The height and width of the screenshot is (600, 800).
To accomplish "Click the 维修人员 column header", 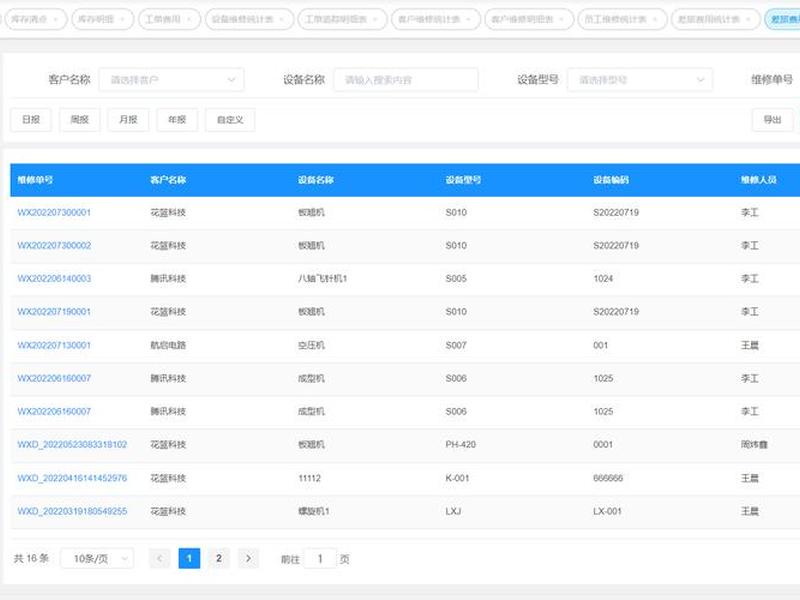I will tap(759, 180).
